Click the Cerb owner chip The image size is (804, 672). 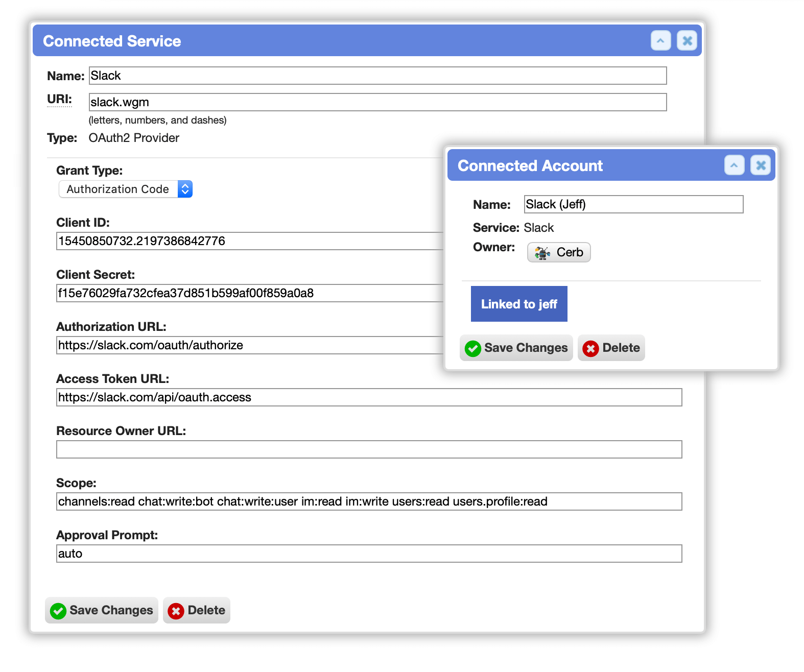click(x=559, y=252)
